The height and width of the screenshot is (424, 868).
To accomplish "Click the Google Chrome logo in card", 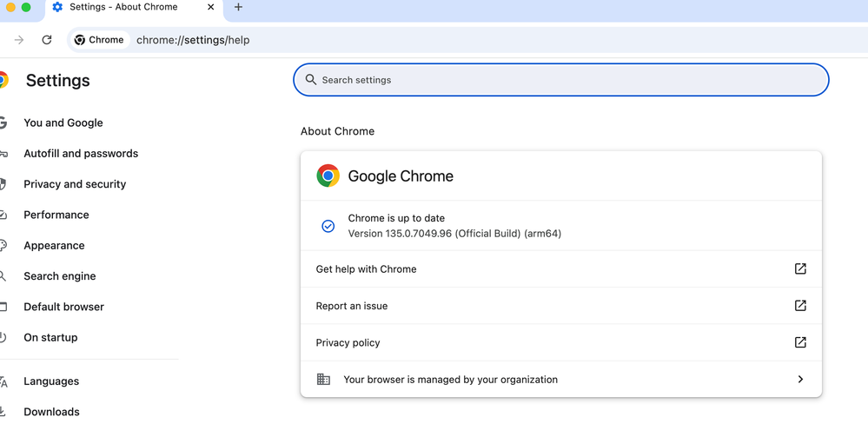I will (x=328, y=176).
